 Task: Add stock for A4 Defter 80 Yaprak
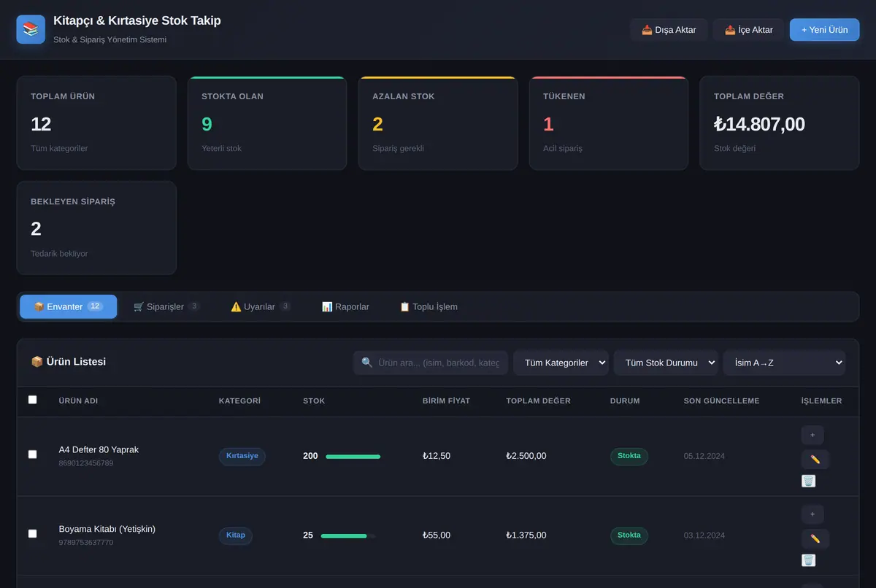click(x=812, y=436)
